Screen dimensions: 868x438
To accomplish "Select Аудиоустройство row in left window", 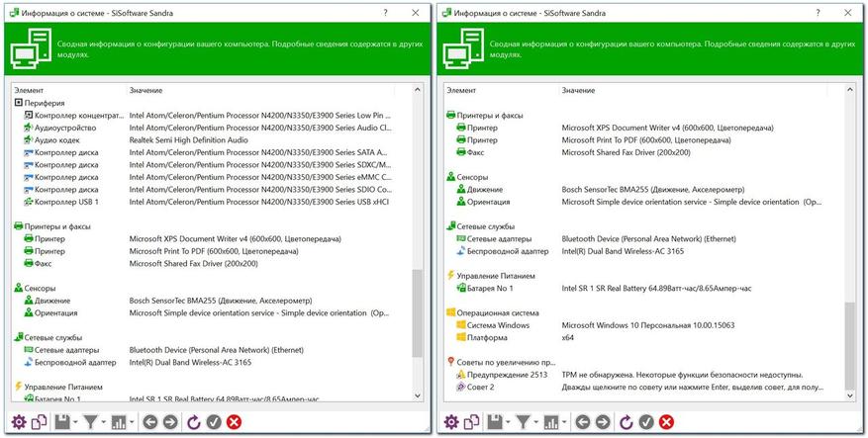I will pos(209,128).
